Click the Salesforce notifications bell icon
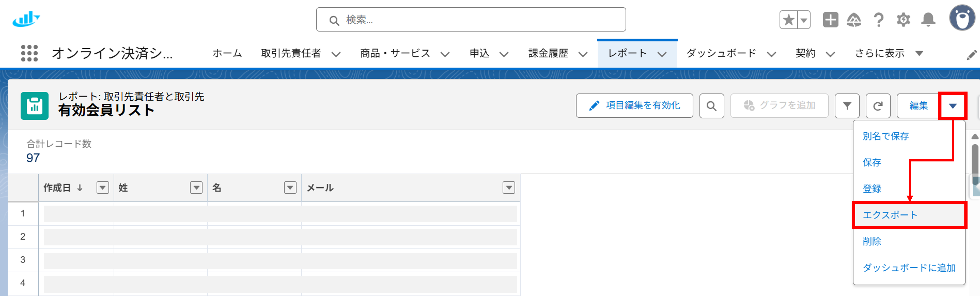Viewport: 980px width, 296px height. (x=928, y=19)
